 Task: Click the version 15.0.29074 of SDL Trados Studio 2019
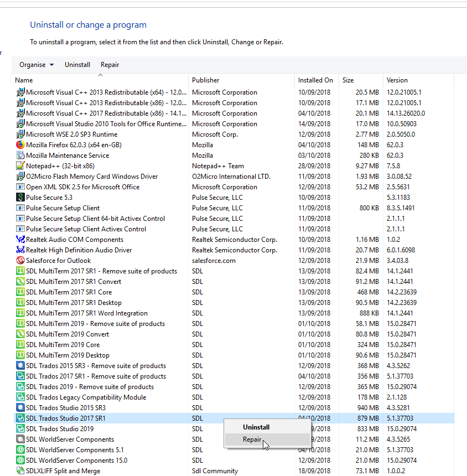[402, 428]
